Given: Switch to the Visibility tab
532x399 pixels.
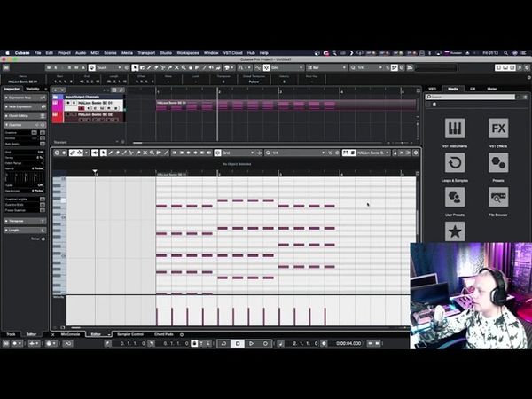Looking at the screenshot, I should coord(33,90).
